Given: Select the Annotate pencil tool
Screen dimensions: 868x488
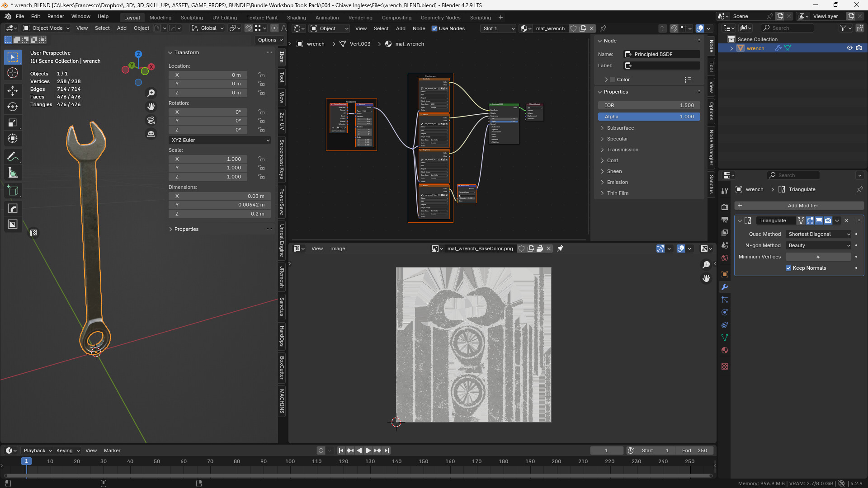Looking at the screenshot, I should click(x=13, y=156).
